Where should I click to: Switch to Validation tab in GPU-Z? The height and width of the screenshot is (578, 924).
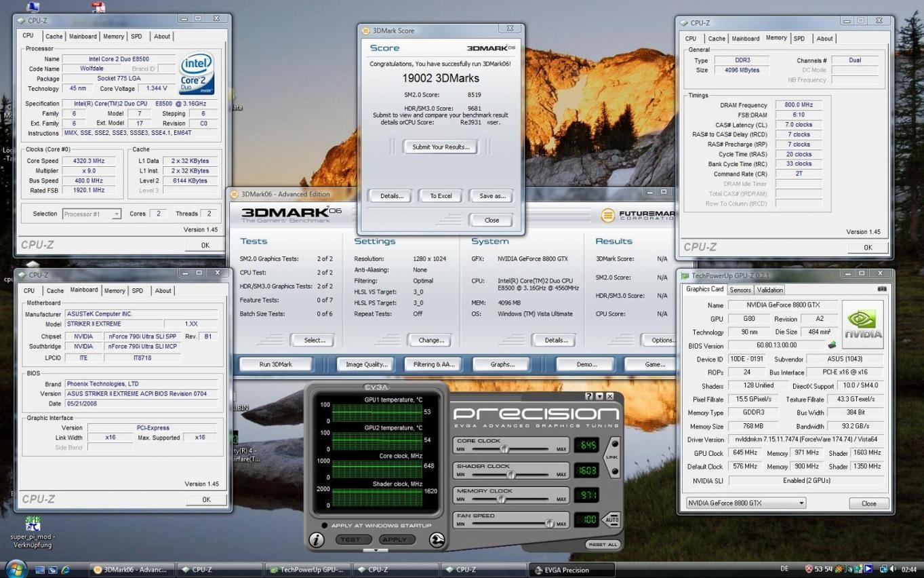tap(769, 290)
